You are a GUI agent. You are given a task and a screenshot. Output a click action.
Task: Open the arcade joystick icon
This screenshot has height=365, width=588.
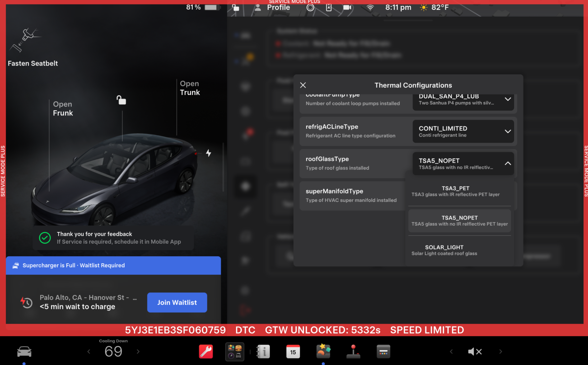click(x=353, y=351)
